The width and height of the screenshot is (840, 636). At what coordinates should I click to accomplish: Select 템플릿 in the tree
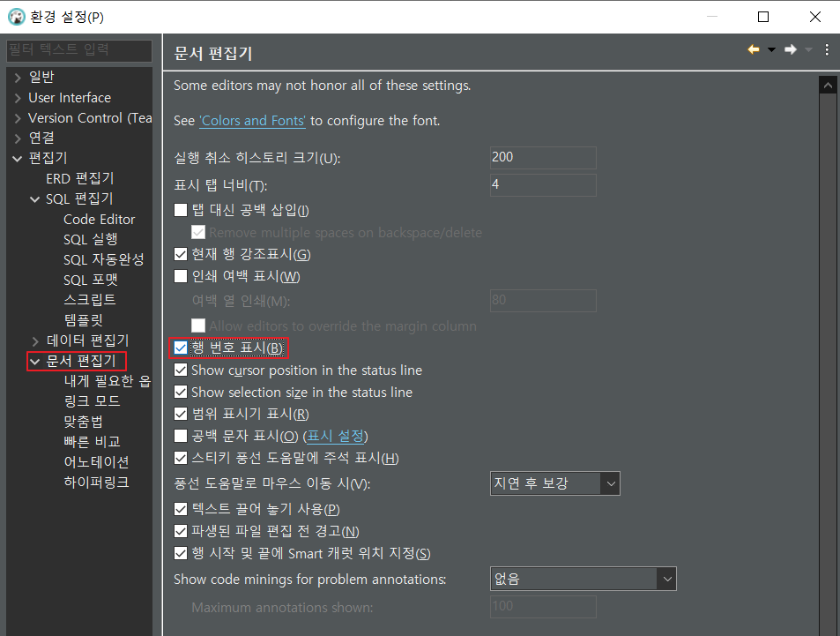[83, 320]
